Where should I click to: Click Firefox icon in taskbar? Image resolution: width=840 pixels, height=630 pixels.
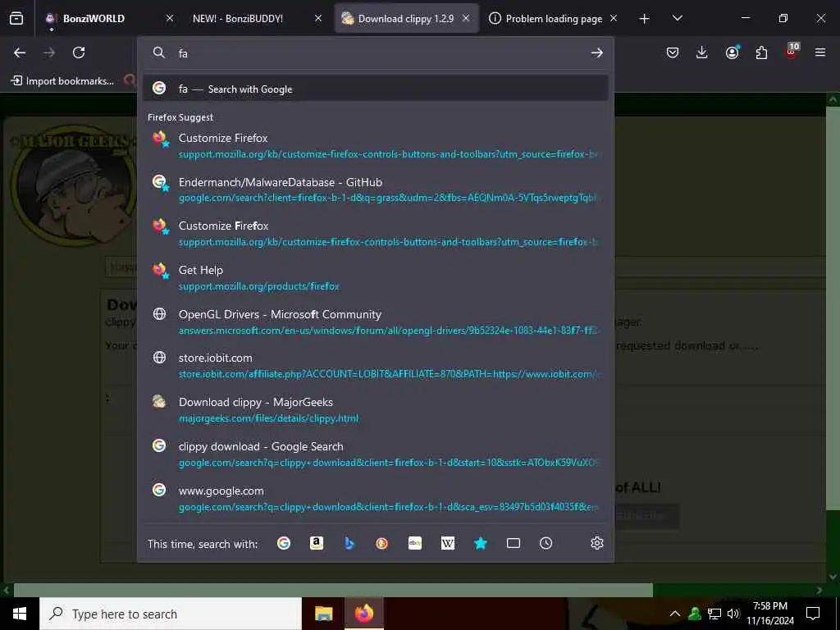pos(364,614)
